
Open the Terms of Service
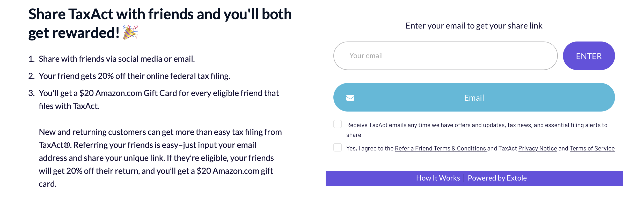(x=592, y=148)
